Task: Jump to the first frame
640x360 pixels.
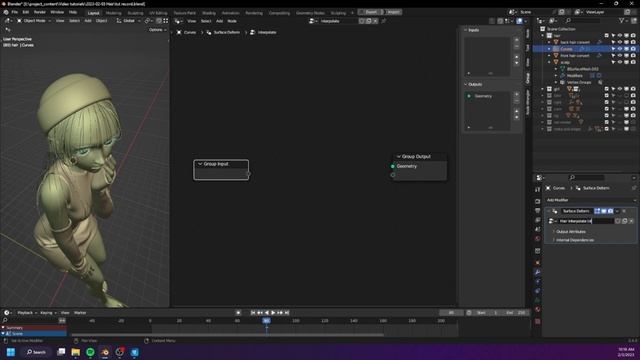Action: (x=253, y=313)
